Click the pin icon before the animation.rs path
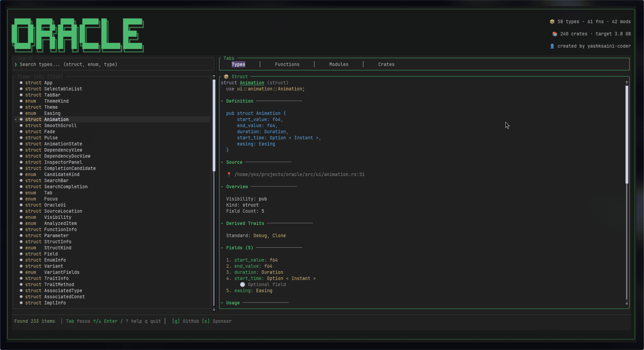The height and width of the screenshot is (350, 644). point(229,174)
